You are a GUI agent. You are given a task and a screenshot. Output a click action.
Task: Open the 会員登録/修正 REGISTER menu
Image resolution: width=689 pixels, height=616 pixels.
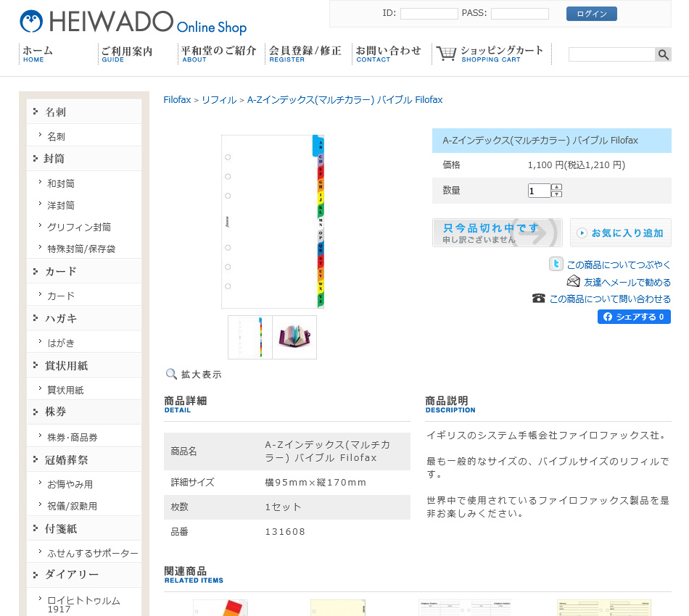[x=305, y=54]
